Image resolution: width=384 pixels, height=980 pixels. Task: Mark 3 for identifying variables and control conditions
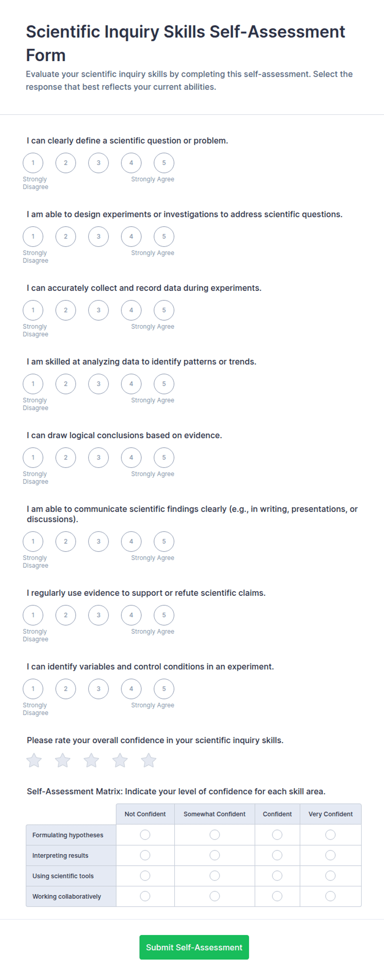[x=98, y=689]
